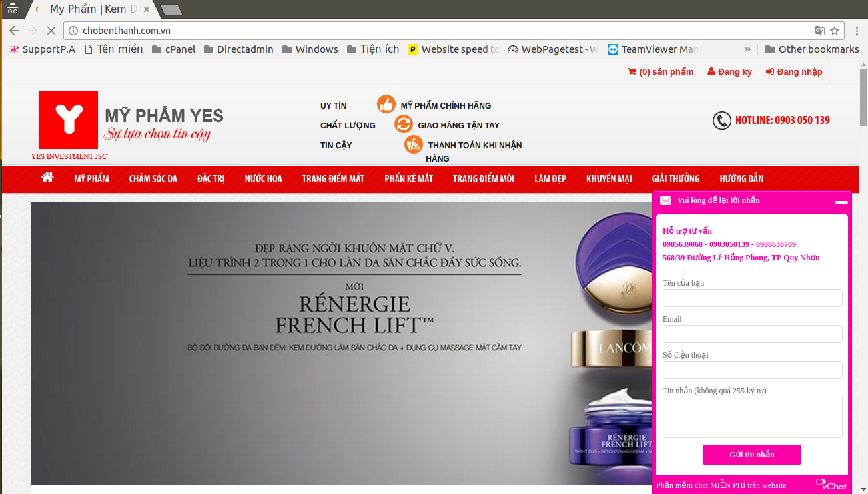Screen dimensions: 868x494
Task: Open the GIẢI THƯỞNG menu
Action: coord(676,179)
